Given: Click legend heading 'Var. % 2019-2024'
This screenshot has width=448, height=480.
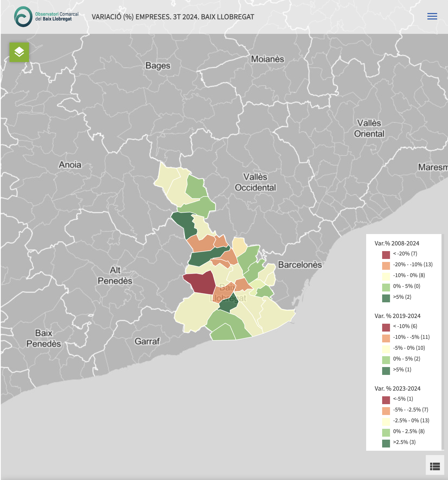Looking at the screenshot, I should pyautogui.click(x=398, y=316).
